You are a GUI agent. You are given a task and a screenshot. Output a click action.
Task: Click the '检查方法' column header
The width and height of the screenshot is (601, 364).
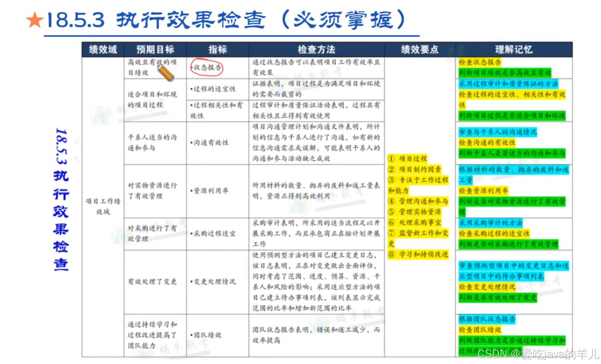tap(317, 50)
